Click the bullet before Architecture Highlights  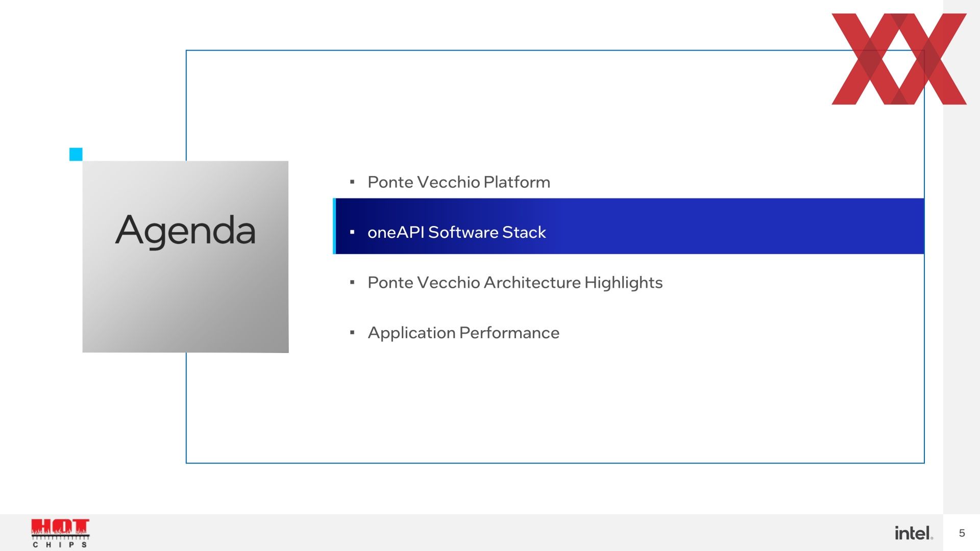pos(352,282)
